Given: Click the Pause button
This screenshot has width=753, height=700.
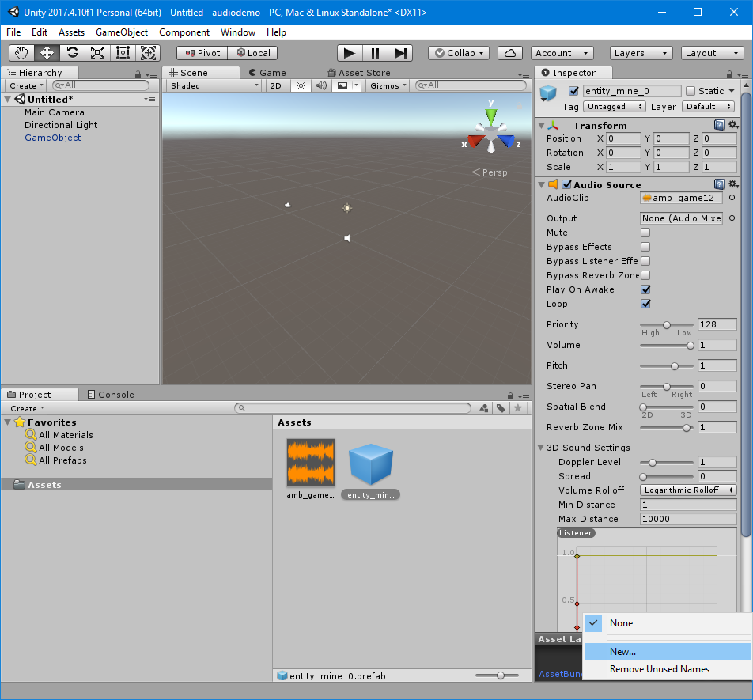Looking at the screenshot, I should [x=375, y=53].
